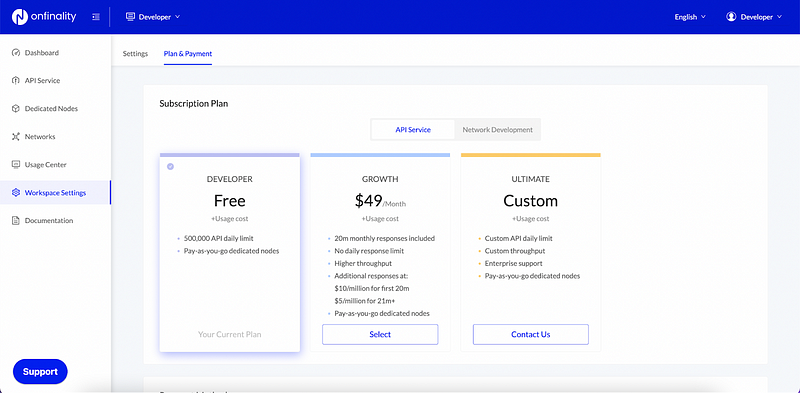The width and height of the screenshot is (800, 393).
Task: Expand the Developer account menu chevron
Action: click(x=779, y=17)
